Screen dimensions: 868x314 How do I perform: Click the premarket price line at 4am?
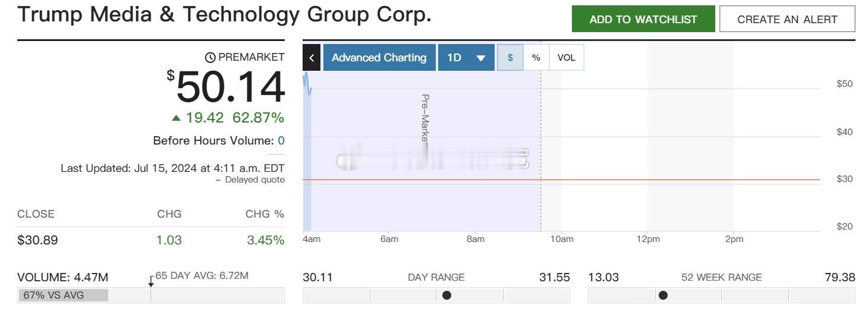[x=307, y=84]
